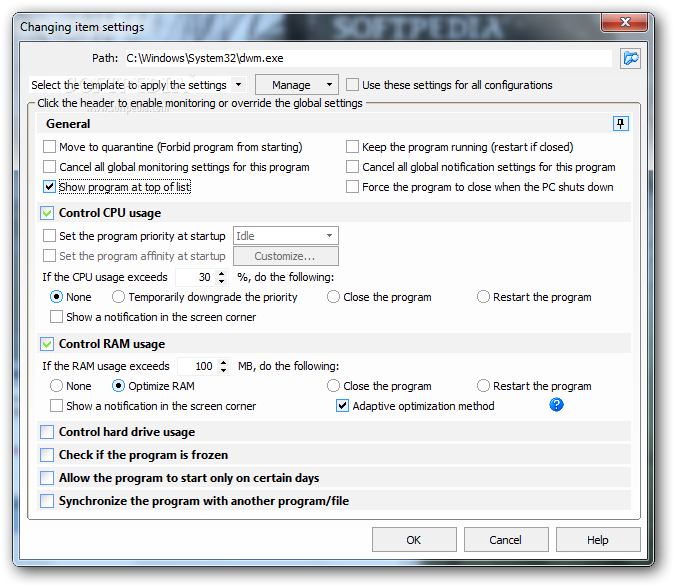Check Force the program to close at shutdown
The height and width of the screenshot is (587, 675).
tap(352, 187)
